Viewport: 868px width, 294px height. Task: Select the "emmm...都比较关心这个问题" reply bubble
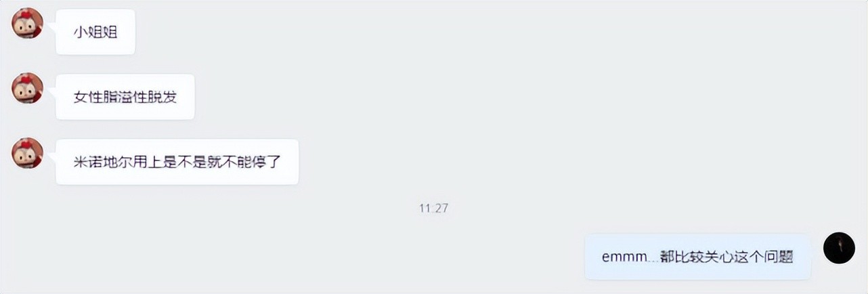[x=697, y=257]
